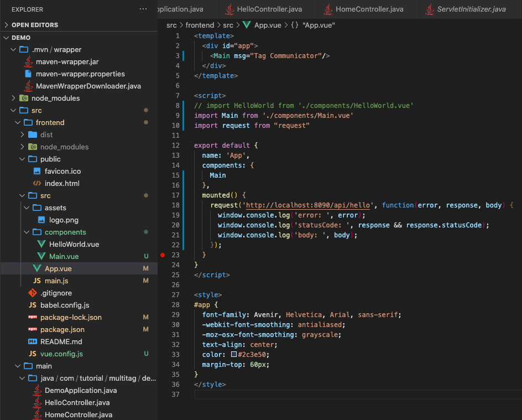Click file icon of maven-wrapper.properties
The width and height of the screenshot is (522, 420).
point(28,74)
